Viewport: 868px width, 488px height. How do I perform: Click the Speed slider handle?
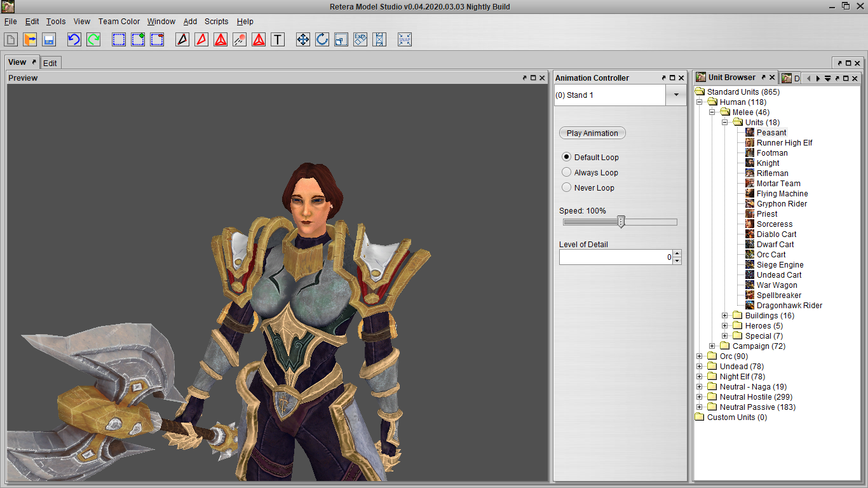click(621, 221)
